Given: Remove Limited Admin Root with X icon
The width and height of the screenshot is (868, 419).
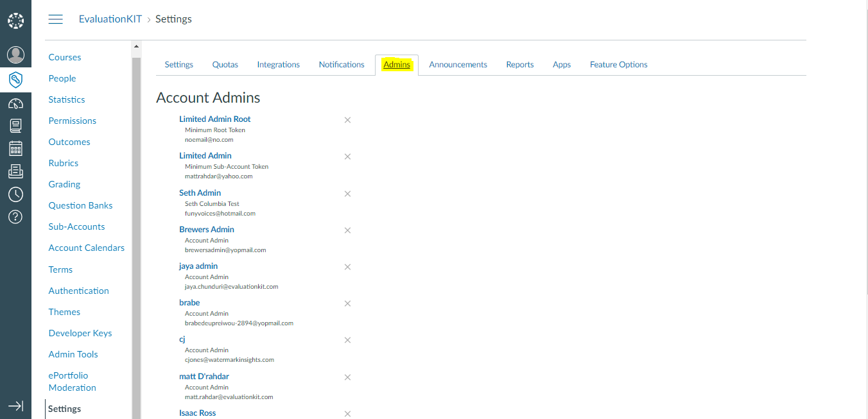Looking at the screenshot, I should [347, 120].
